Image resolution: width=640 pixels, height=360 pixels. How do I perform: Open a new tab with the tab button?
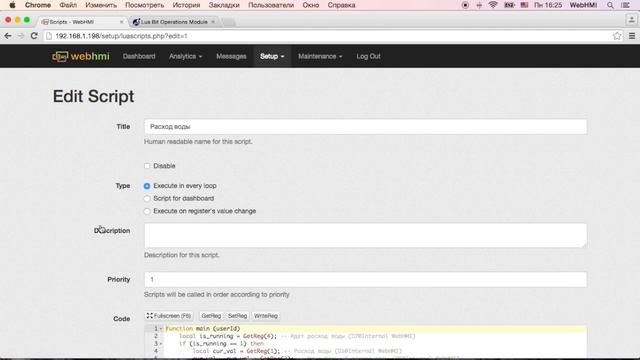229,22
